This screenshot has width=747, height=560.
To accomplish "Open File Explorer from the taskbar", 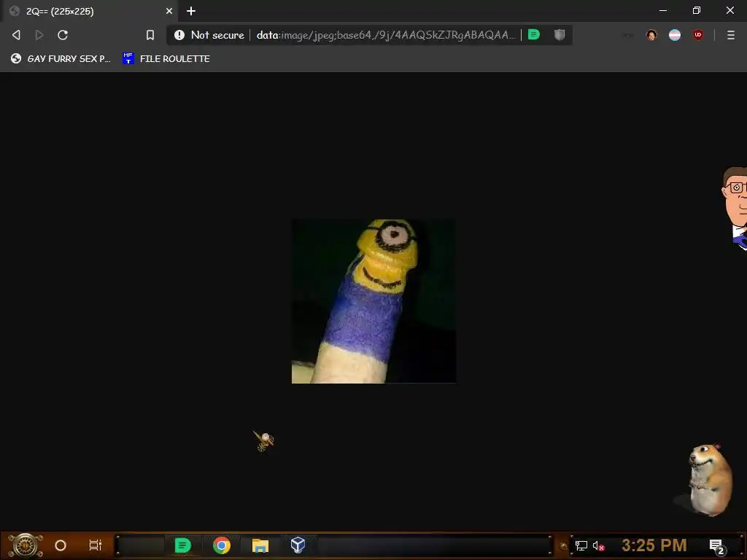I will pyautogui.click(x=260, y=545).
